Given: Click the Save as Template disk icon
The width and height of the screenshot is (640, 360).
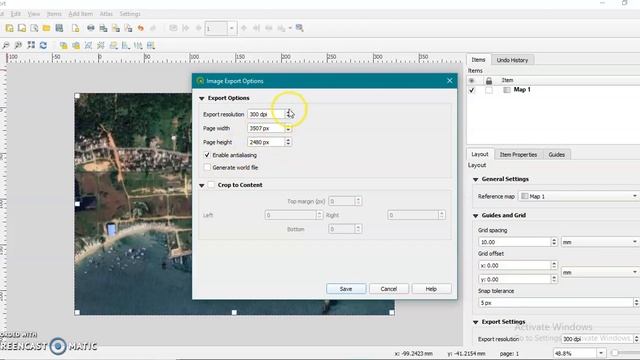Looking at the screenshot, I should pos(60,28).
